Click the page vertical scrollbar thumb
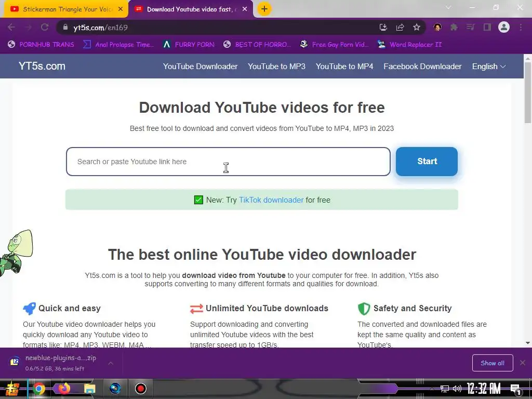532x399 pixels. 528,92
